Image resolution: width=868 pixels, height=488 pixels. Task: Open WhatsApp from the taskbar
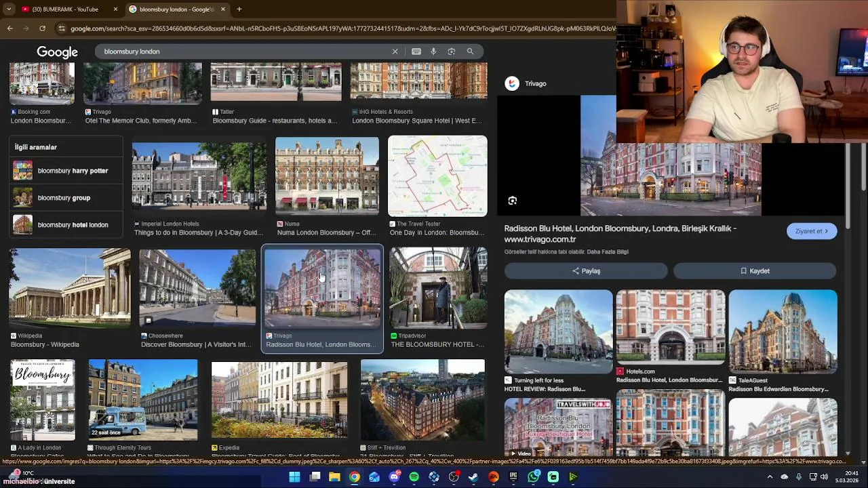[x=534, y=477]
